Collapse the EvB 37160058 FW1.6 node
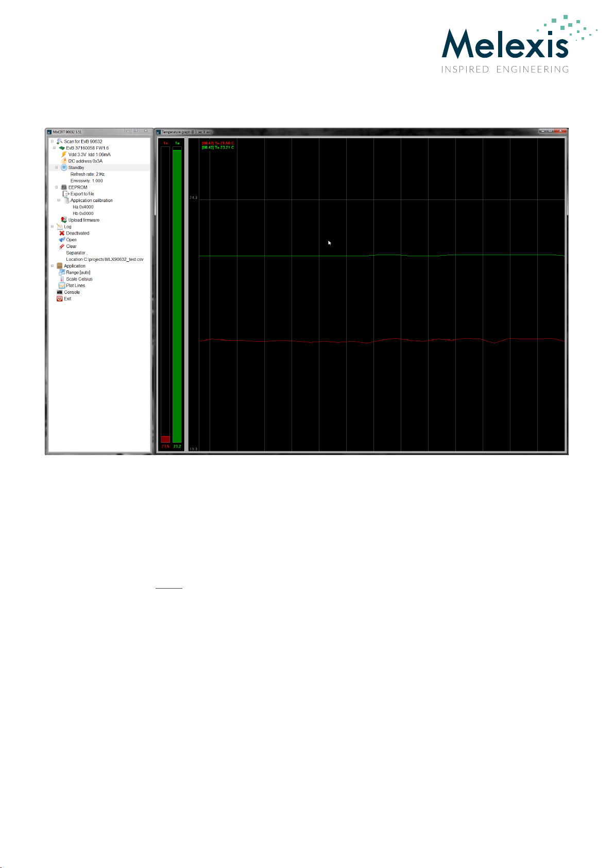The height and width of the screenshot is (868, 614). click(54, 148)
